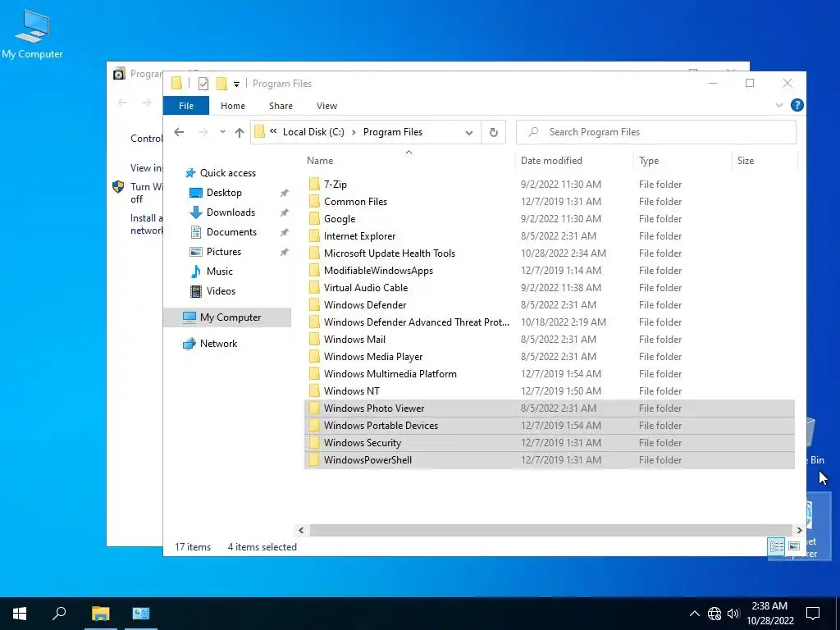Open Downloads in the navigation pane
The width and height of the screenshot is (840, 630).
click(x=231, y=212)
